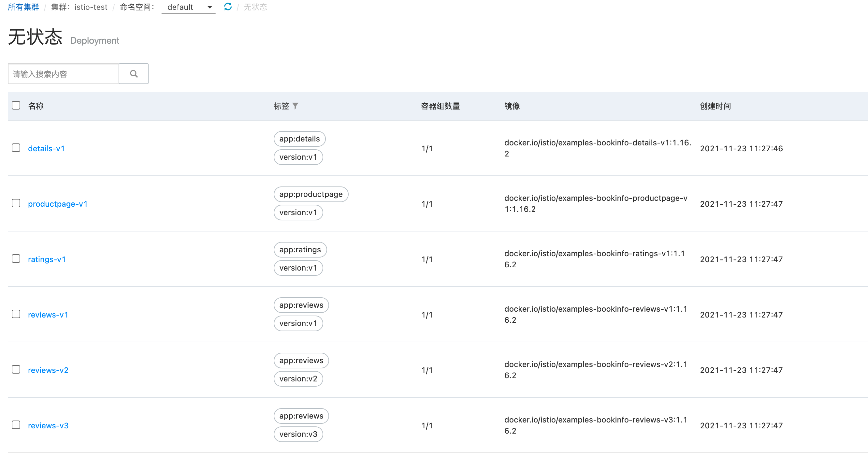Click the refresh icon in breadcrumb
868x459 pixels.
[x=228, y=7]
